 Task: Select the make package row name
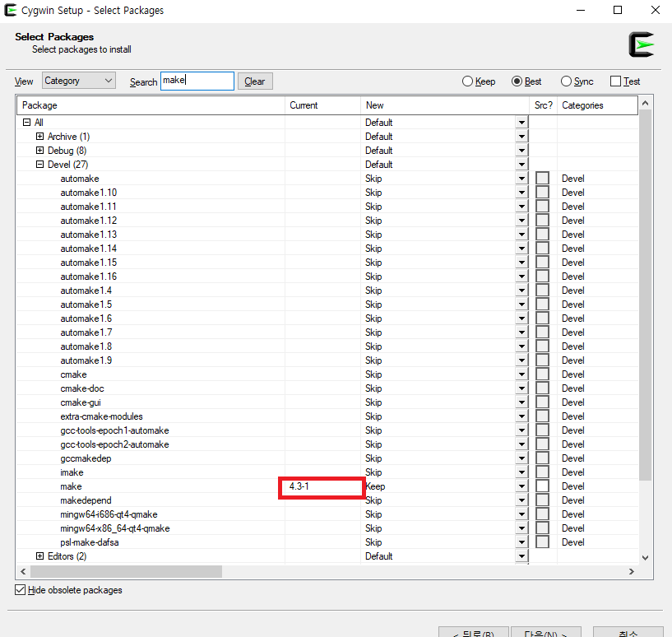pos(71,486)
